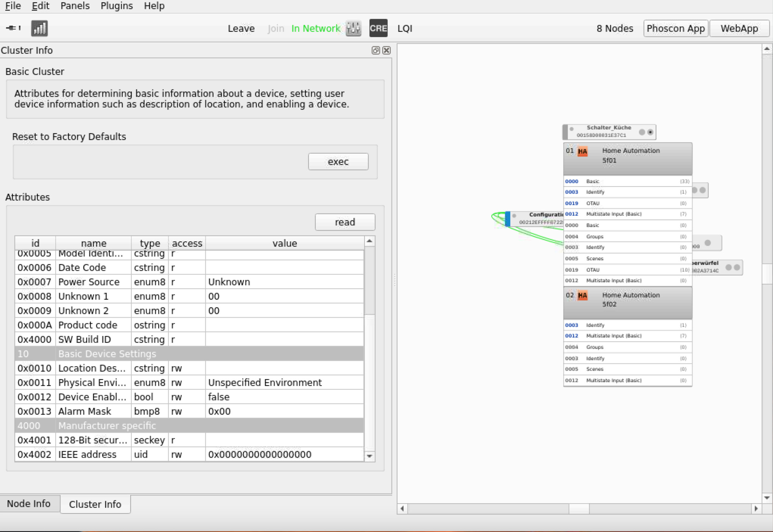
Task: Open the Help menu
Action: 154,6
